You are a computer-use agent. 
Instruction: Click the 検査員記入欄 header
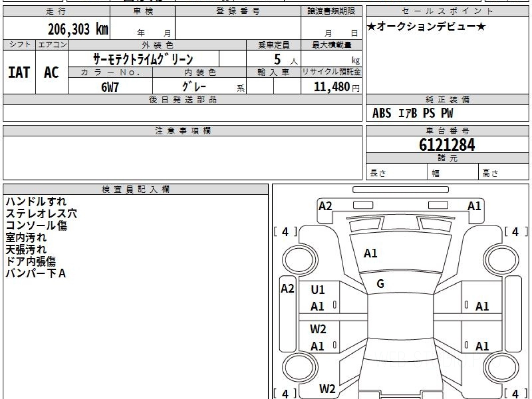point(136,189)
